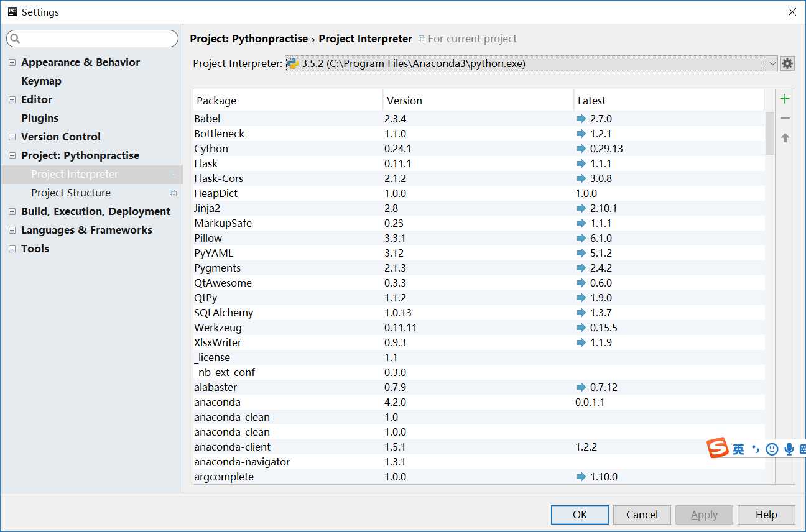The image size is (806, 532).
Task: Click the Sogou input method S icon
Action: point(718,448)
